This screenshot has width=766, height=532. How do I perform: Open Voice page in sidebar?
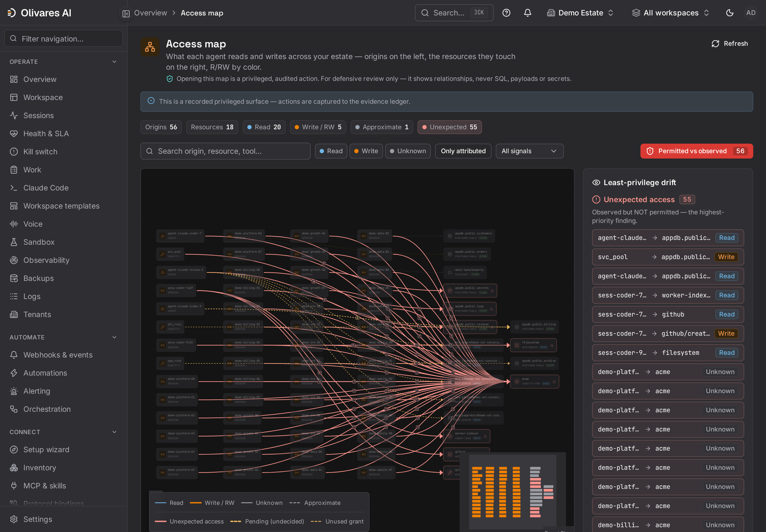(63, 224)
